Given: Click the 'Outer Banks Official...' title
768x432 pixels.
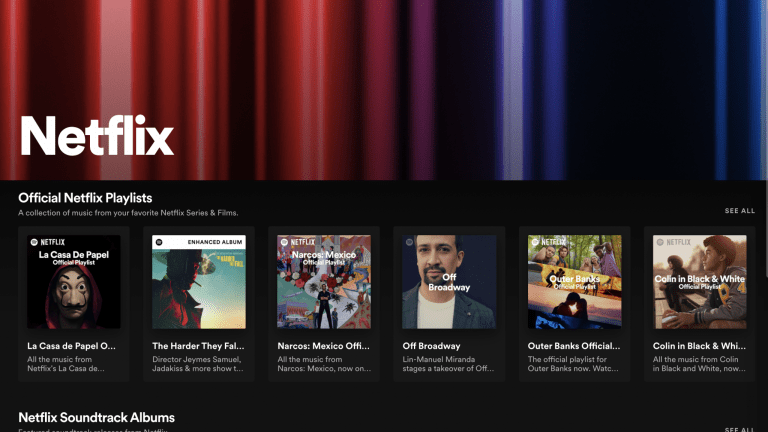Looking at the screenshot, I should click(x=574, y=346).
